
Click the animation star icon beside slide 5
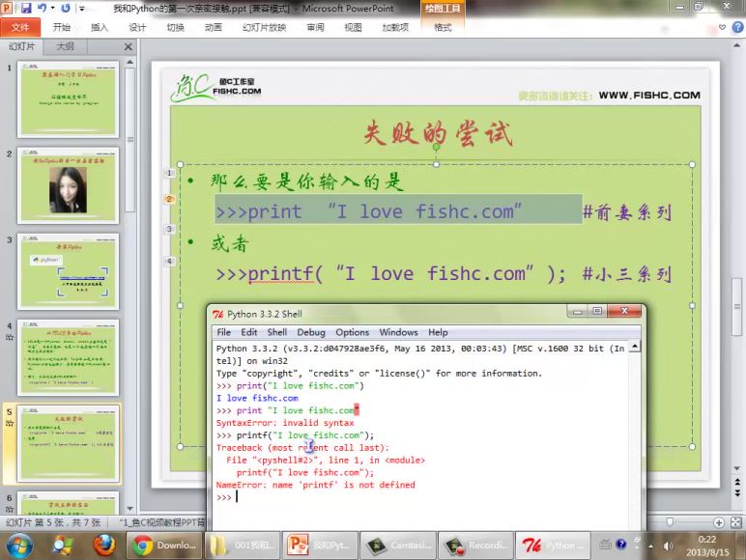click(9, 424)
